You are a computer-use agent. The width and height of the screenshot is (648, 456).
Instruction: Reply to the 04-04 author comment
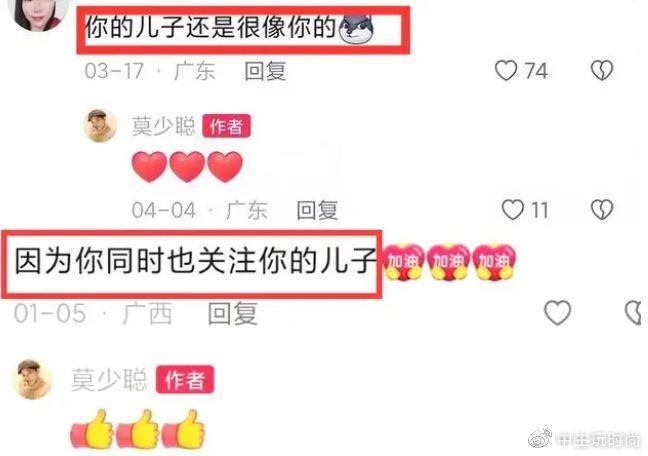click(x=317, y=210)
